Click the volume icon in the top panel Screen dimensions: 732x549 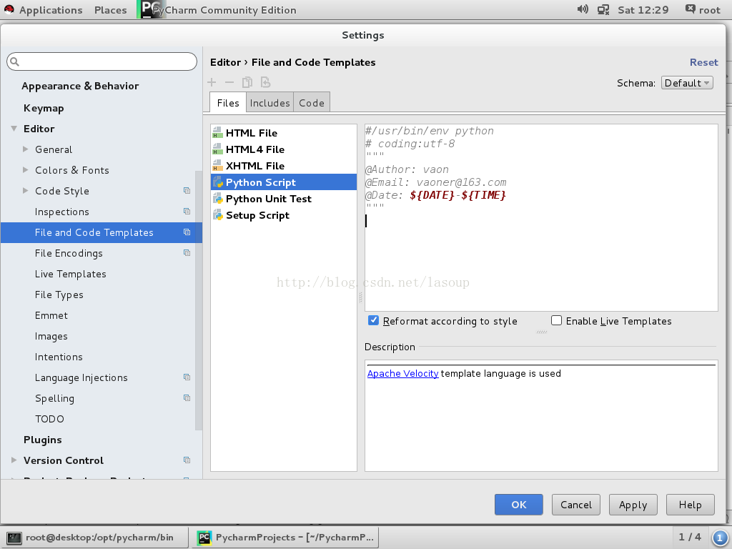(583, 9)
